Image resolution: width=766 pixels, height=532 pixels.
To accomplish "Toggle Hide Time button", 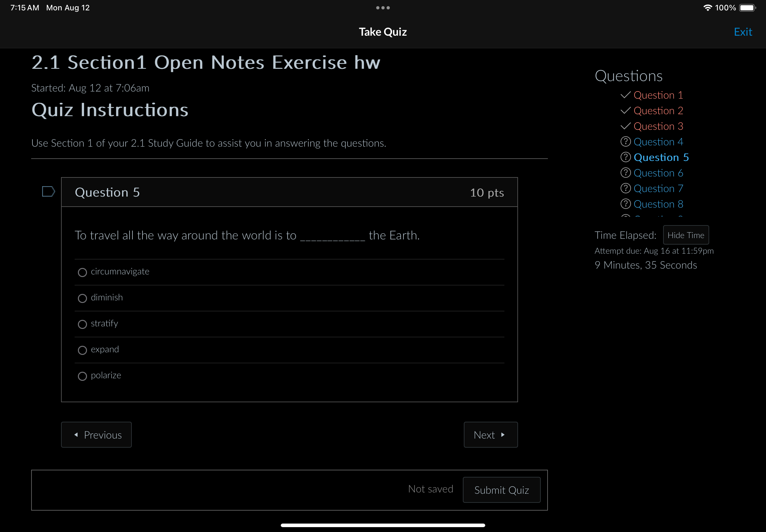I will click(685, 235).
